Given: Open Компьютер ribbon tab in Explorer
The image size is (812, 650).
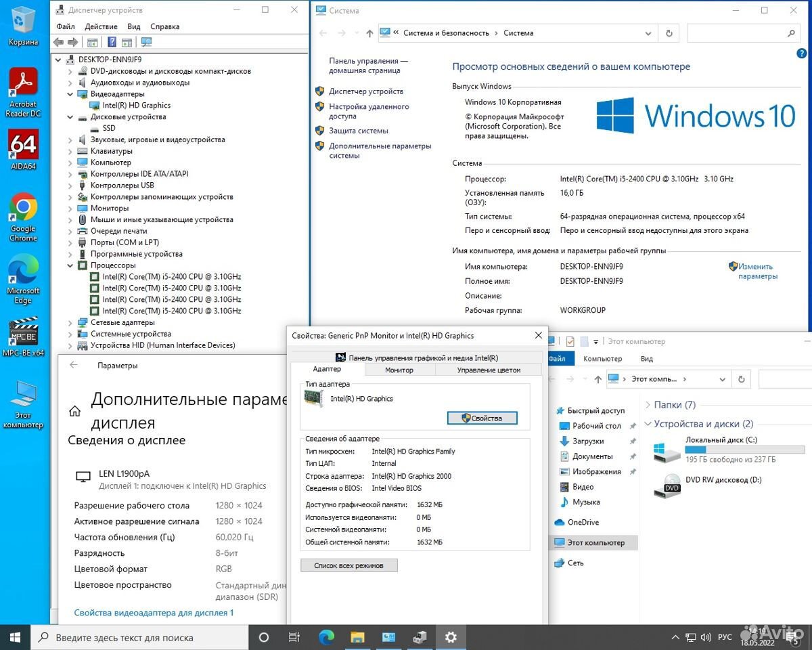Looking at the screenshot, I should 602,359.
